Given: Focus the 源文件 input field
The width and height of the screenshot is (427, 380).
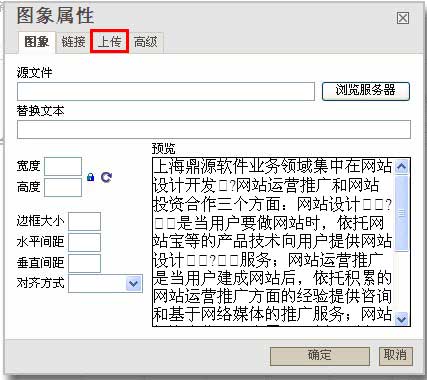Looking at the screenshot, I should pos(166,92).
